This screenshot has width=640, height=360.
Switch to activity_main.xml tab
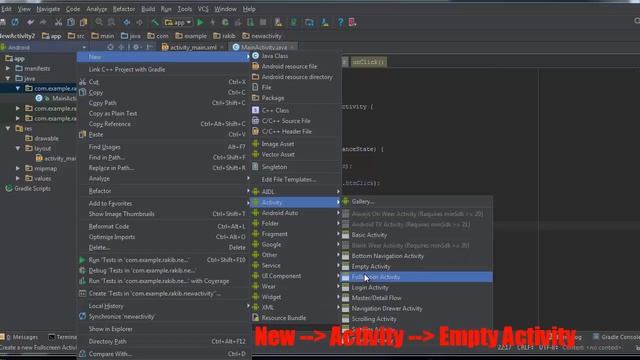click(x=193, y=47)
